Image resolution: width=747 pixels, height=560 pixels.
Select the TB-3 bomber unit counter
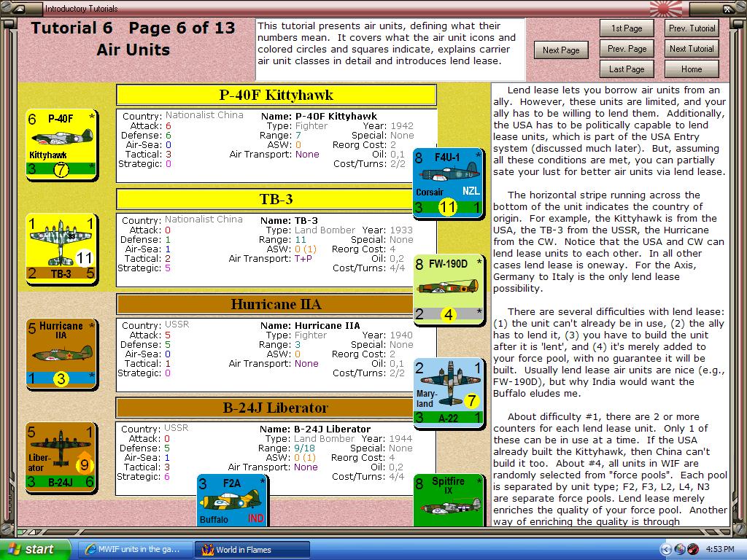(61, 249)
